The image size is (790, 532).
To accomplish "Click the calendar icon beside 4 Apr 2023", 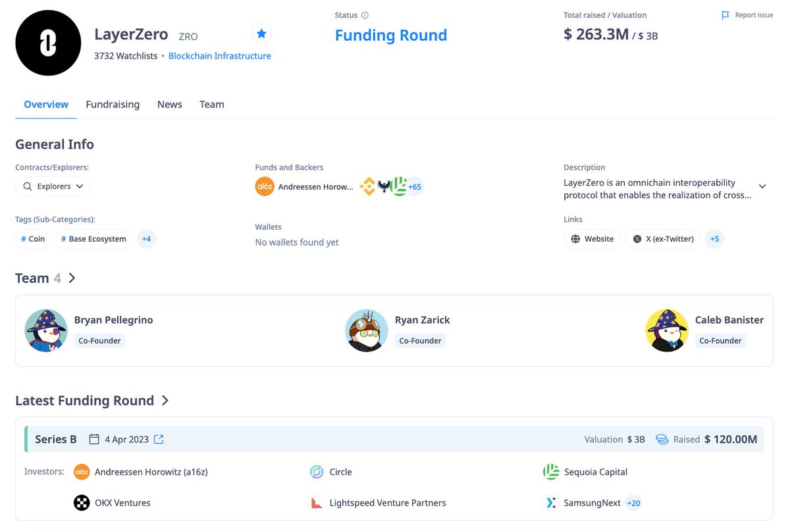I will [94, 439].
